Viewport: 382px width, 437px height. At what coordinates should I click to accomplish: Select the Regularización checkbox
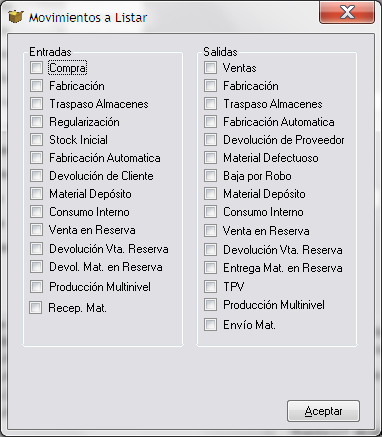(x=36, y=122)
